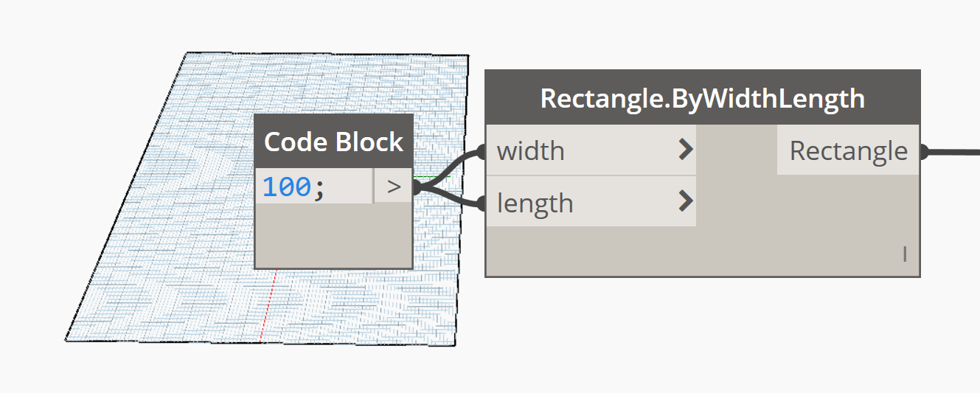Click the wire connector dot at width port
This screenshot has width=980, height=393.
tap(482, 152)
